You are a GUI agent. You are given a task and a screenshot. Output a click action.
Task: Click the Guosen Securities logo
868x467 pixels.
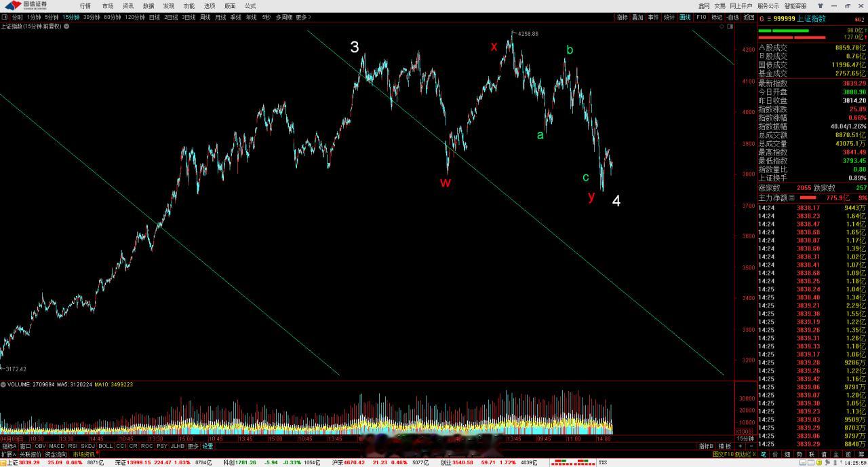coord(25,5)
